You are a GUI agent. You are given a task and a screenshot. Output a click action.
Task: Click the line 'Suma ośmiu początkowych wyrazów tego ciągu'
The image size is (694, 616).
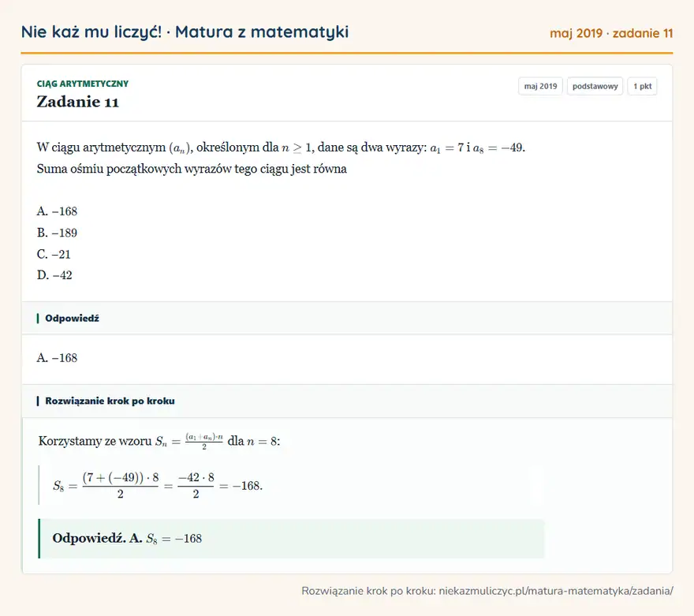coord(192,169)
